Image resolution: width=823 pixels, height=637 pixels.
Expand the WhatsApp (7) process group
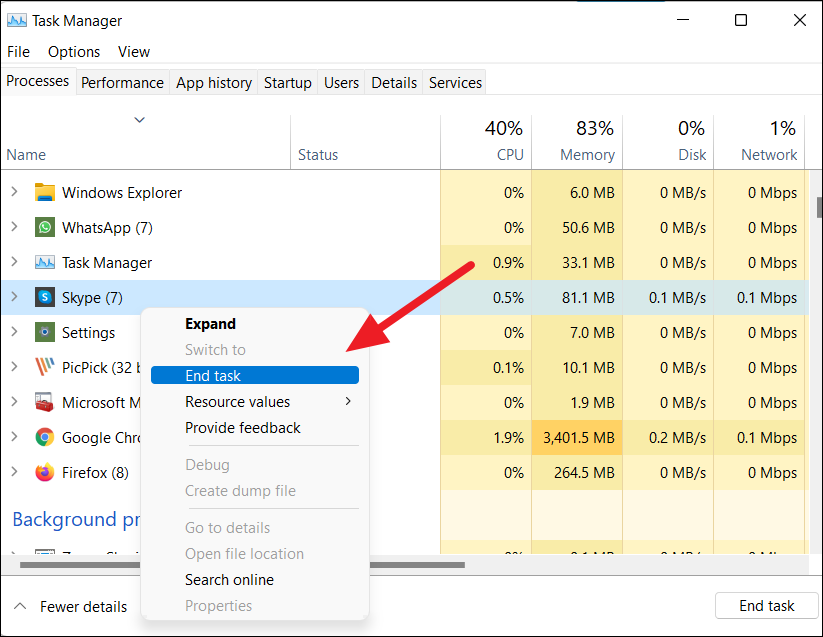pyautogui.click(x=15, y=227)
